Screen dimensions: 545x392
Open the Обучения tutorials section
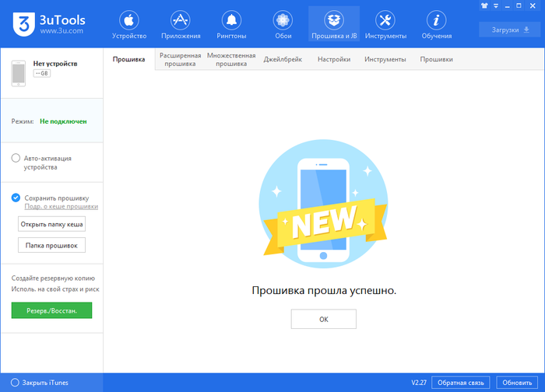(437, 25)
